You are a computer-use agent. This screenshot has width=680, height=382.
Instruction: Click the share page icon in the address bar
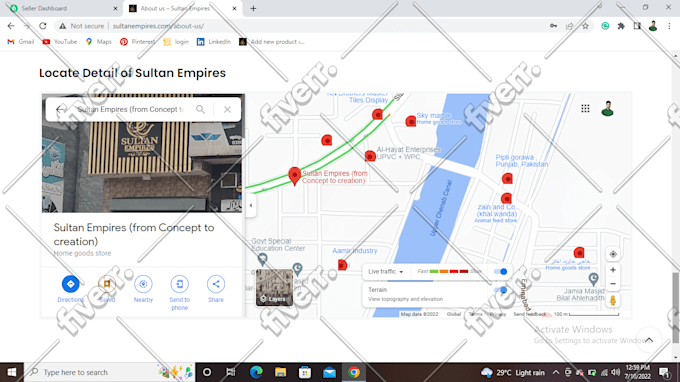[x=569, y=26]
